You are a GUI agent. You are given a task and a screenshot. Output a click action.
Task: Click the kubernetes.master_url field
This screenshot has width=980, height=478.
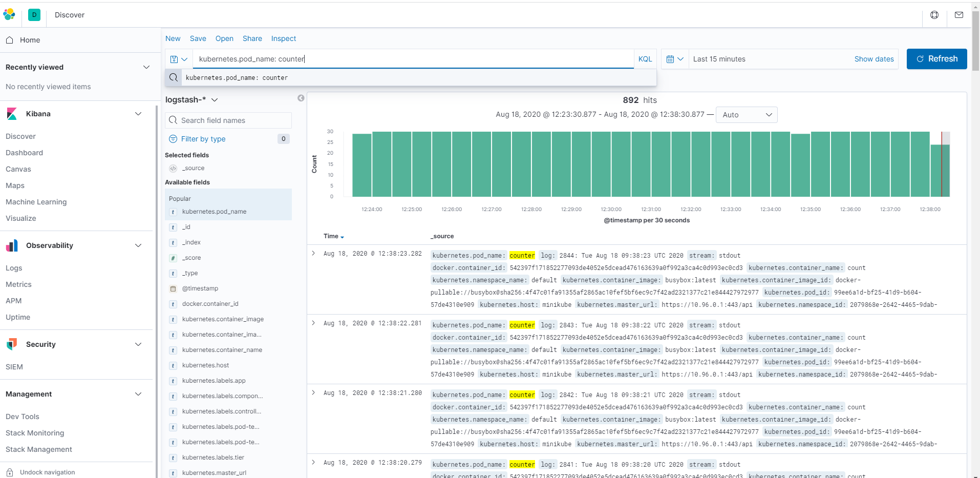pyautogui.click(x=214, y=473)
